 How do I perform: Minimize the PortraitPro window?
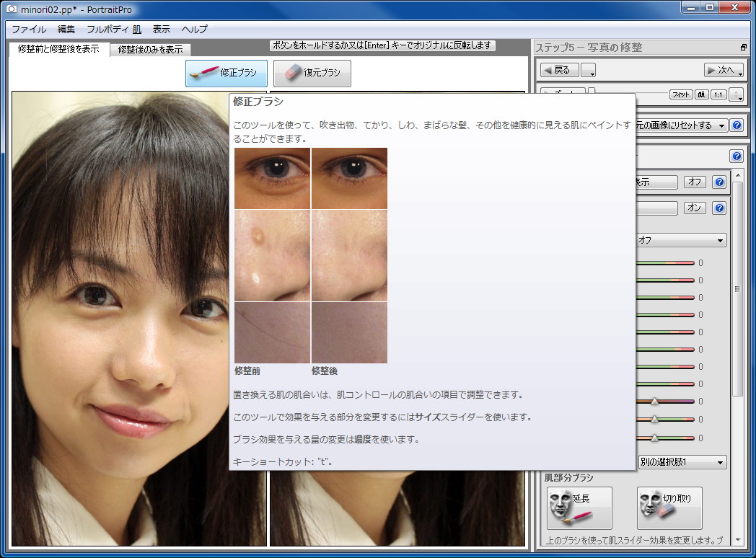click(692, 7)
